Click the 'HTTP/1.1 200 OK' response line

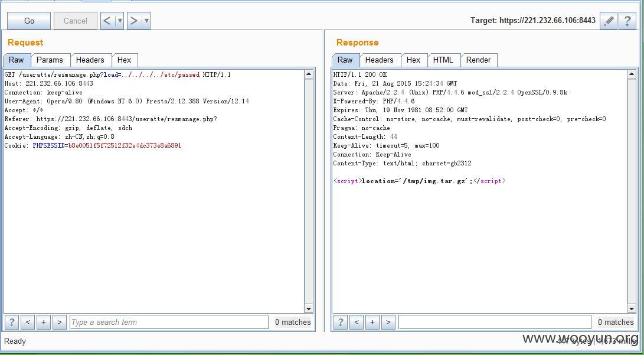point(360,75)
